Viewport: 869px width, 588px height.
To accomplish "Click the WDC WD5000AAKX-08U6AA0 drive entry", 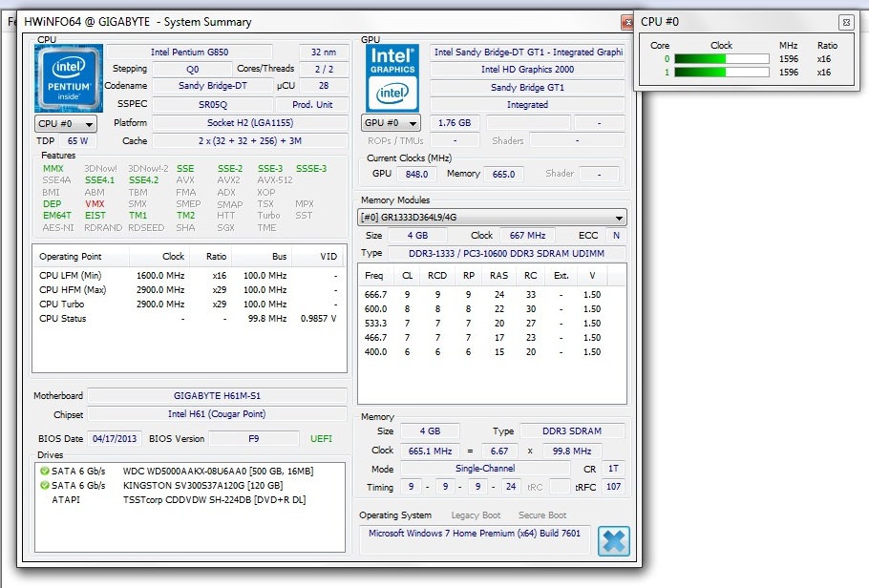I will click(218, 471).
